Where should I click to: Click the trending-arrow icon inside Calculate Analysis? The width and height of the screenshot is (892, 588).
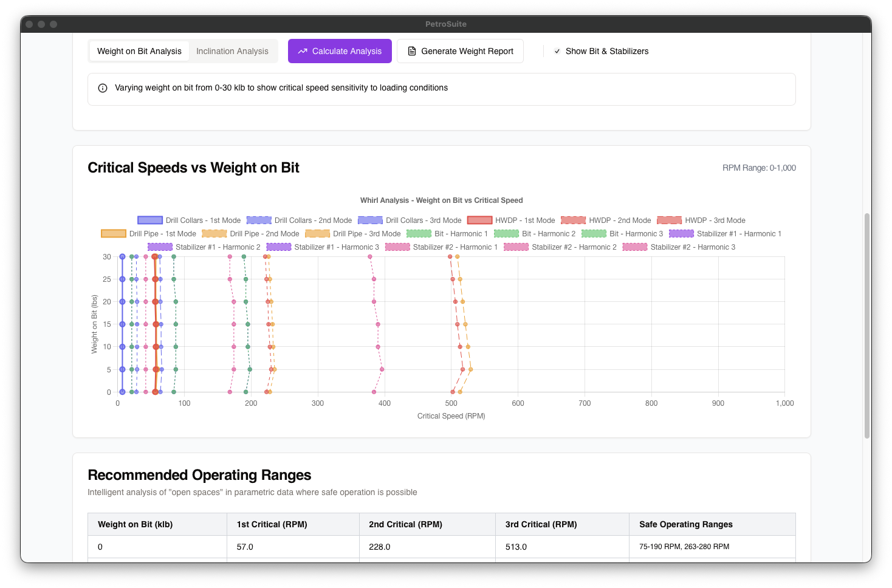click(303, 51)
